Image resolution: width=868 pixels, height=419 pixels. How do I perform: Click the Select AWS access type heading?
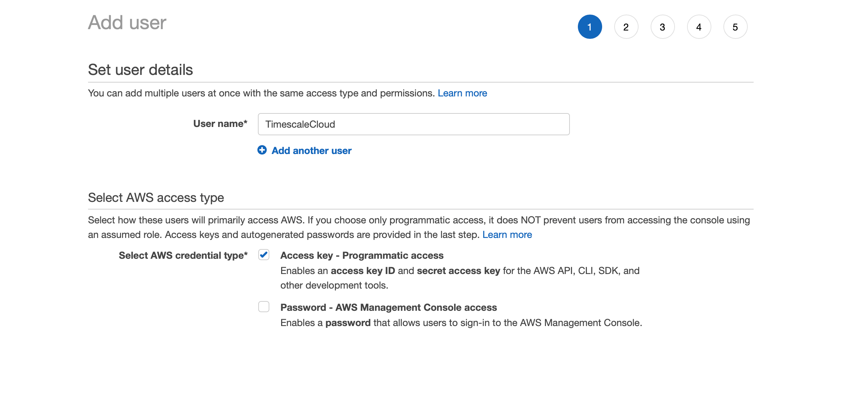tap(156, 197)
